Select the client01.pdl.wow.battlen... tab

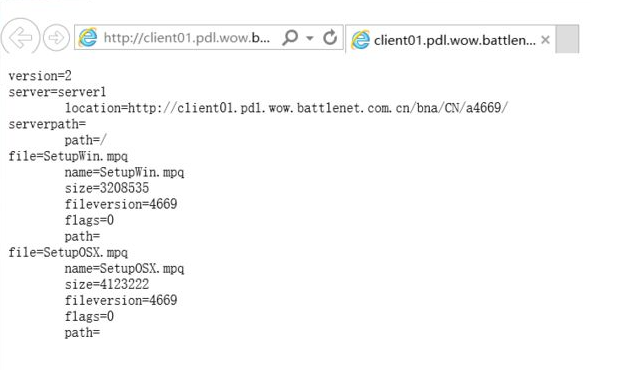point(450,40)
